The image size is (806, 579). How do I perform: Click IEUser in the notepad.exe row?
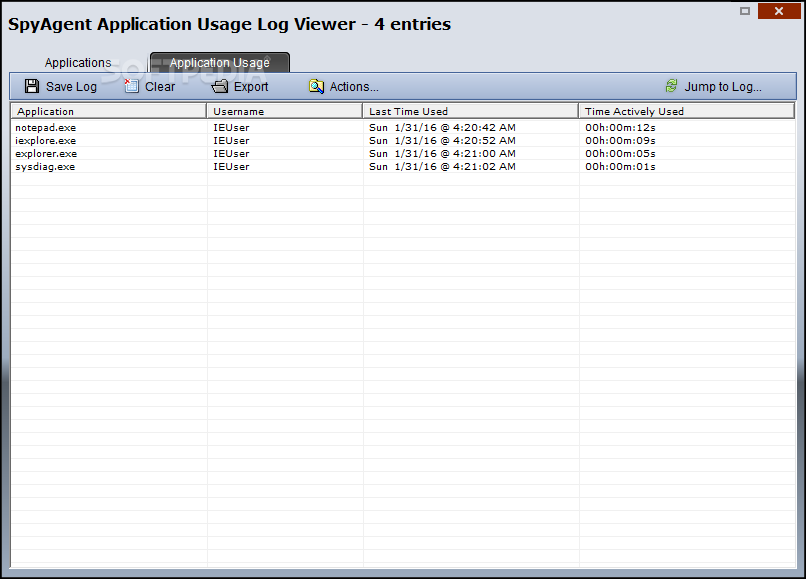[x=231, y=128]
